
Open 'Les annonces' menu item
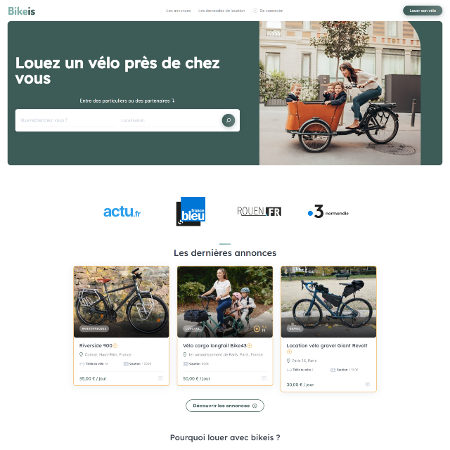tap(178, 11)
